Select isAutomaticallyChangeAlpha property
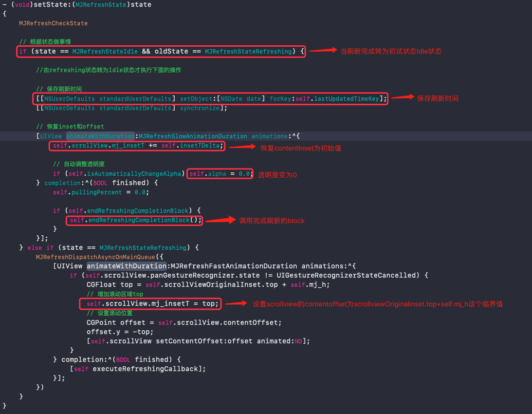Image resolution: width=532 pixels, height=414 pixels. pyautogui.click(x=134, y=173)
